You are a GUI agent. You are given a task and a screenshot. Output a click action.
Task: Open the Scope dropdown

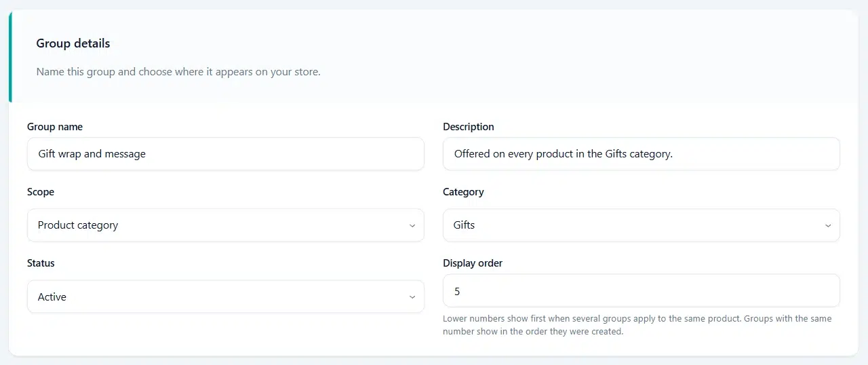point(226,225)
